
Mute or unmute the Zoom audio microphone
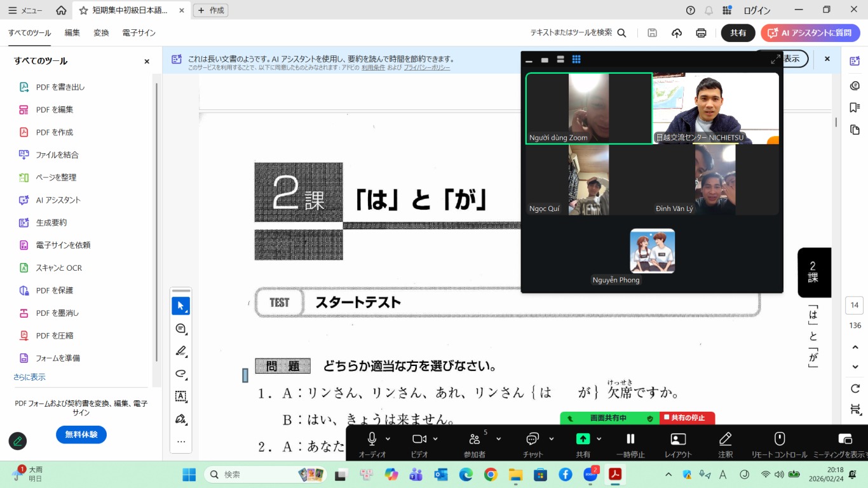coord(372,439)
